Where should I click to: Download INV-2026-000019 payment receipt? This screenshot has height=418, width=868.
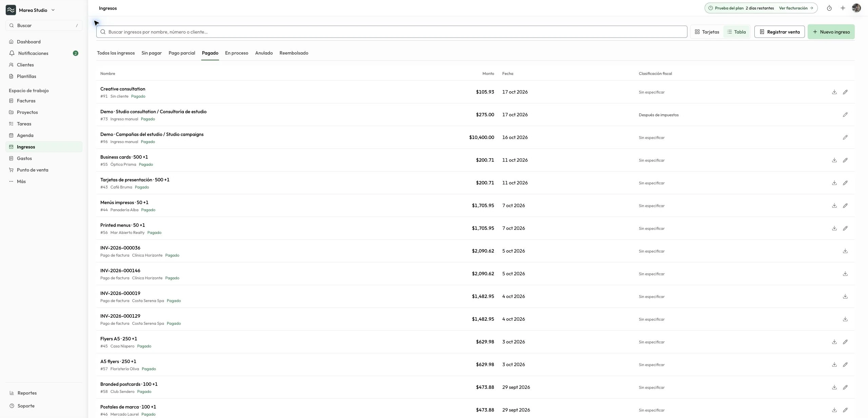(845, 297)
